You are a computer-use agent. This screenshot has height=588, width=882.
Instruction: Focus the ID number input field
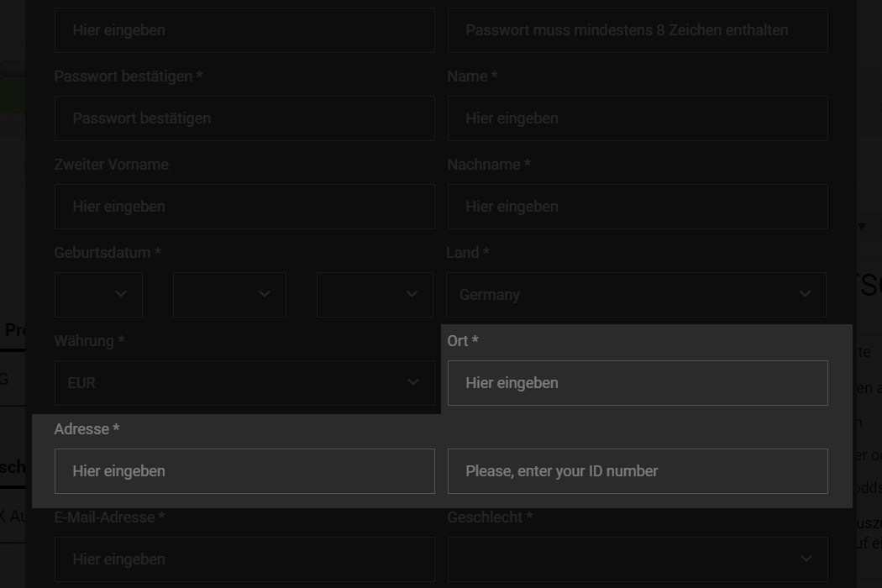(x=638, y=471)
